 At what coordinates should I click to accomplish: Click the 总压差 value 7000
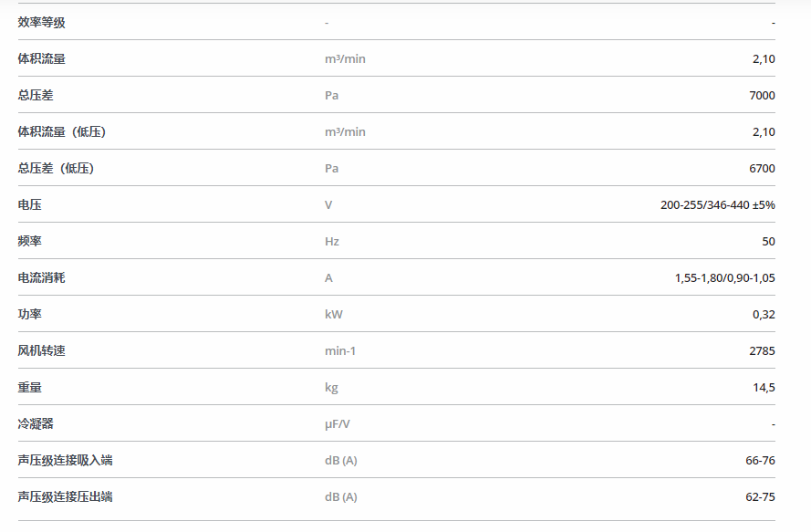coord(762,95)
